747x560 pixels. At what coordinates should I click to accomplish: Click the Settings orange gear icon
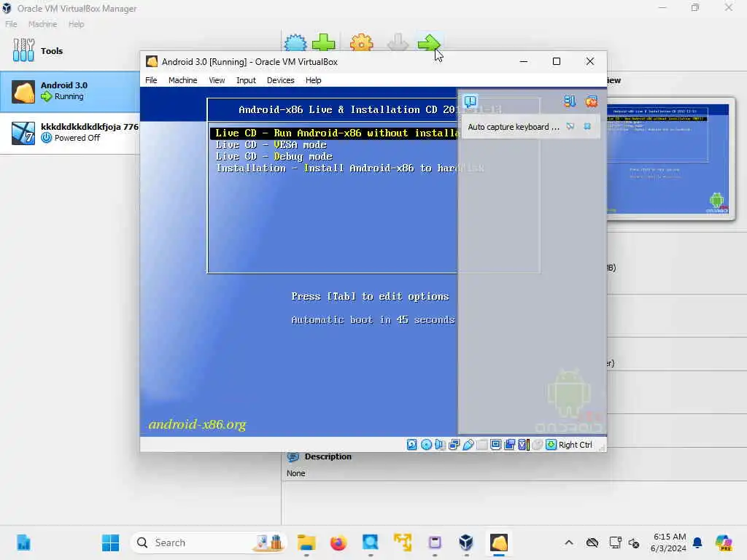click(362, 42)
